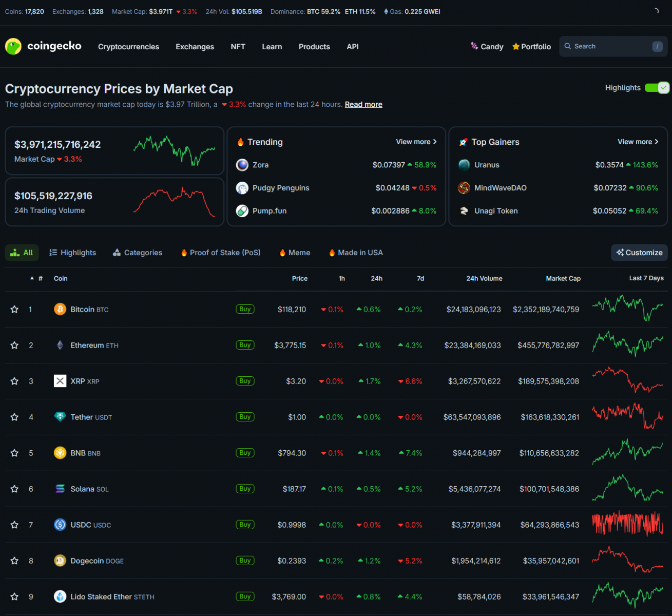Favorite Bitcoin using its star
Viewport: 672px width, 616px height.
pyautogui.click(x=14, y=309)
